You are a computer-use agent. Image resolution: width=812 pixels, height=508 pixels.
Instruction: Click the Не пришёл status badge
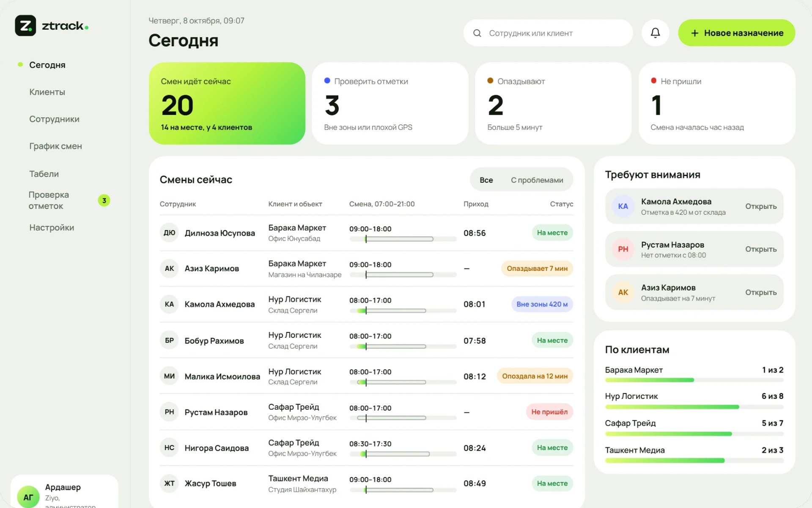(x=549, y=412)
